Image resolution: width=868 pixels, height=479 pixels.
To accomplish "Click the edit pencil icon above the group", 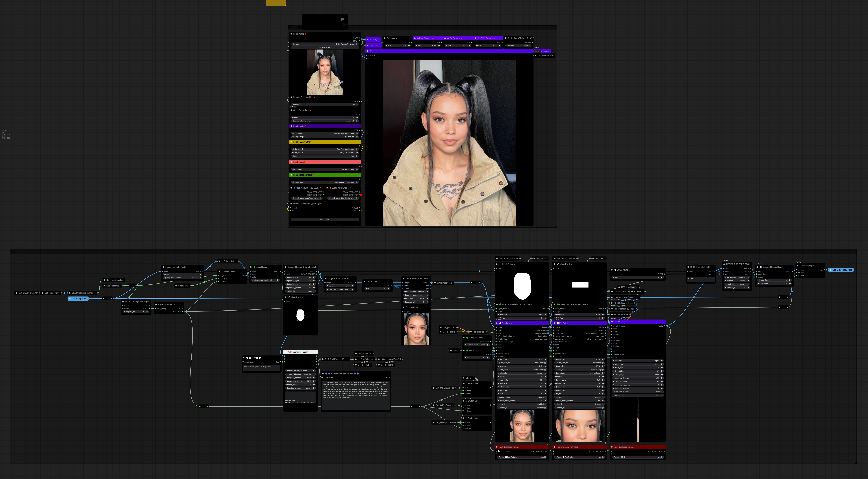I will (343, 20).
